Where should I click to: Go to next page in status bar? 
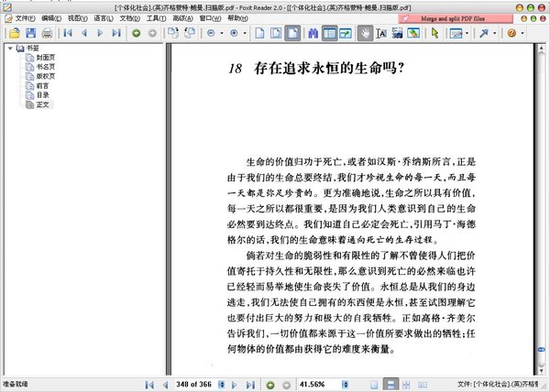coord(235,385)
